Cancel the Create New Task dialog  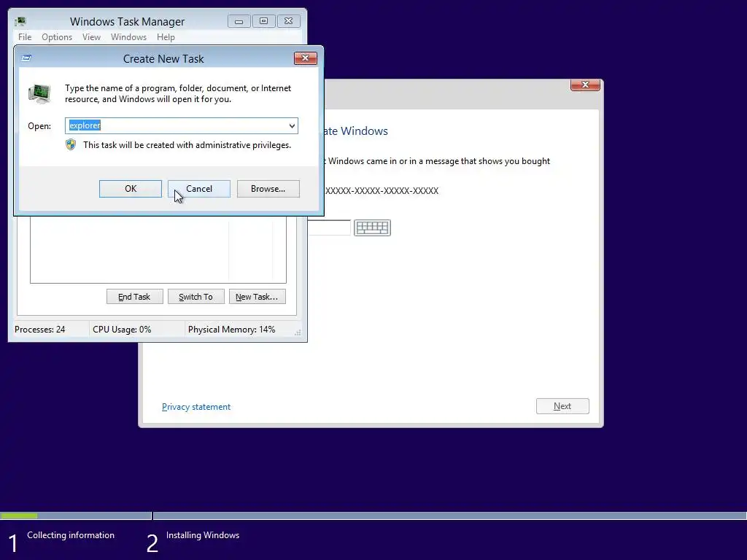199,189
